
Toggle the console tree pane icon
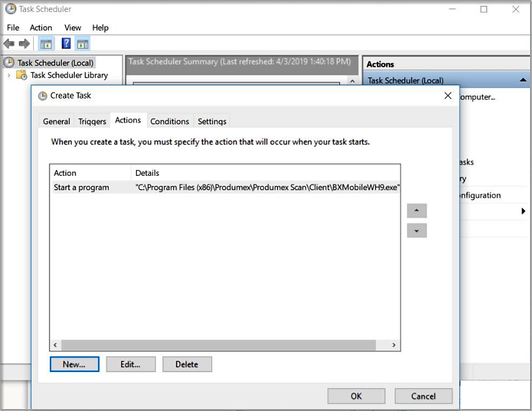[46, 44]
